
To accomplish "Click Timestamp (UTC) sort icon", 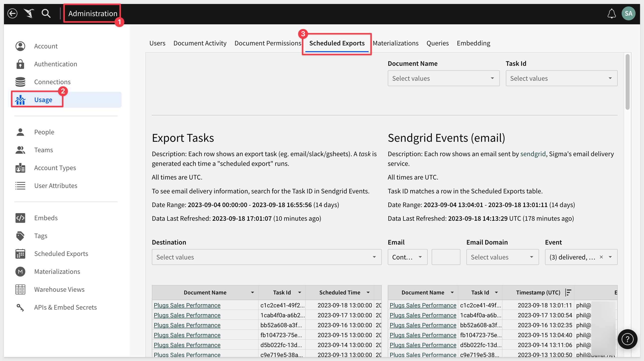I will pos(568,292).
